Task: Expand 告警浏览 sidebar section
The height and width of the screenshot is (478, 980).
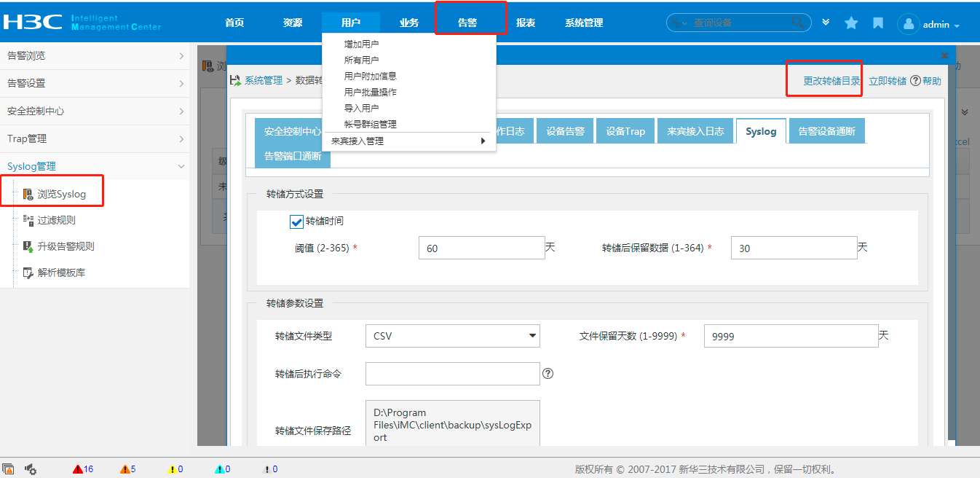Action: (95, 56)
